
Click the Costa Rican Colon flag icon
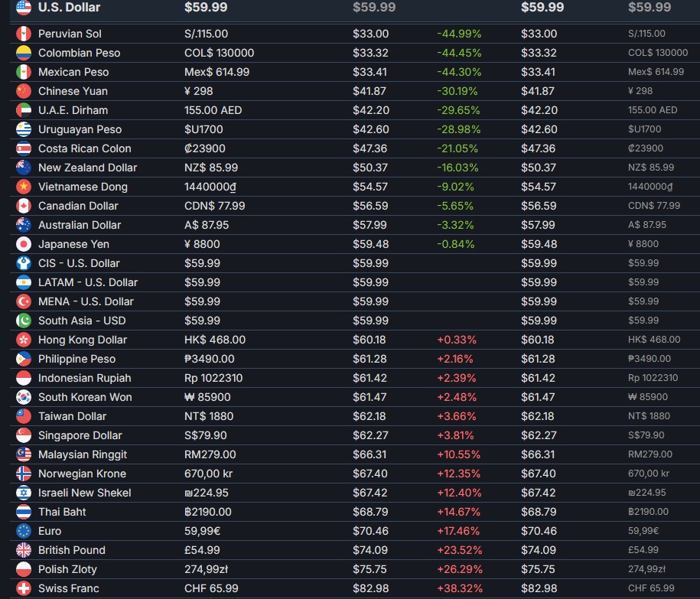pyautogui.click(x=24, y=148)
